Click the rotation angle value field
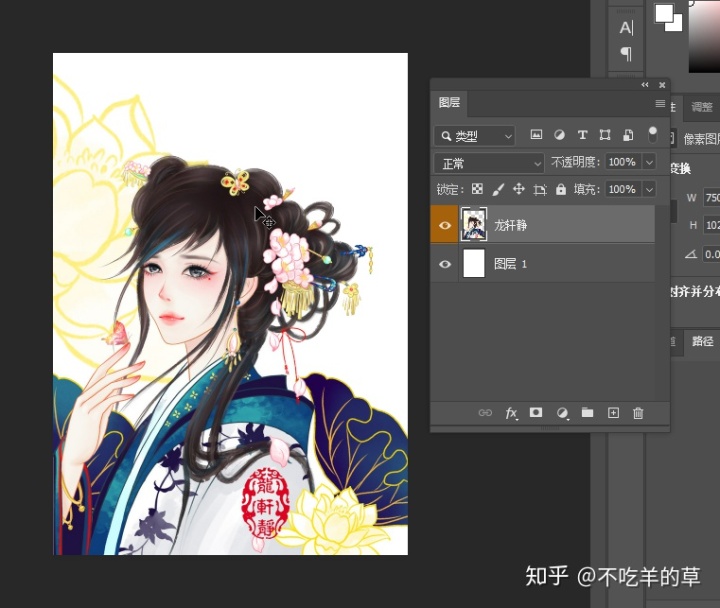720x608 pixels. coord(712,254)
